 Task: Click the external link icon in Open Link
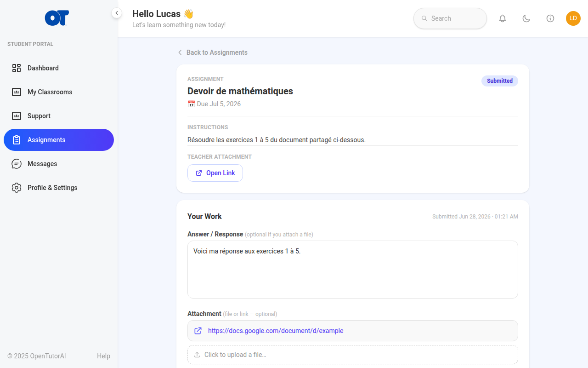tap(199, 173)
